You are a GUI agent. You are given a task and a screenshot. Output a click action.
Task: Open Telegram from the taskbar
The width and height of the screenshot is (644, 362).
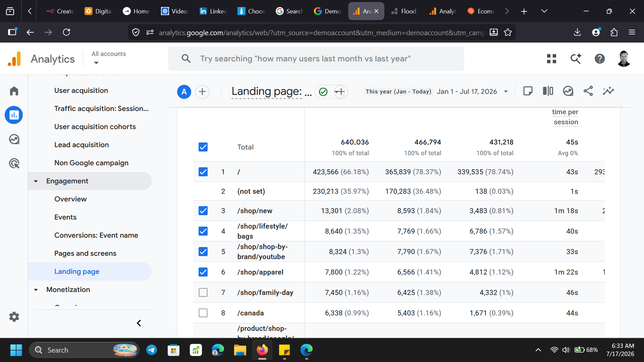pos(152,350)
